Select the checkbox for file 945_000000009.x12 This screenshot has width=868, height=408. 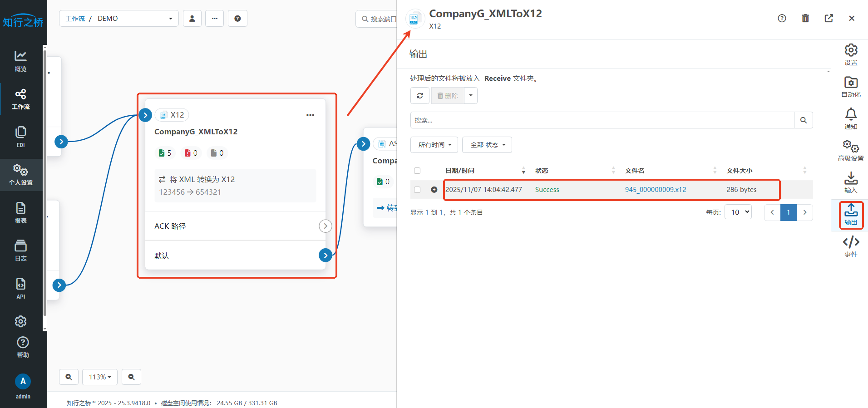point(417,190)
